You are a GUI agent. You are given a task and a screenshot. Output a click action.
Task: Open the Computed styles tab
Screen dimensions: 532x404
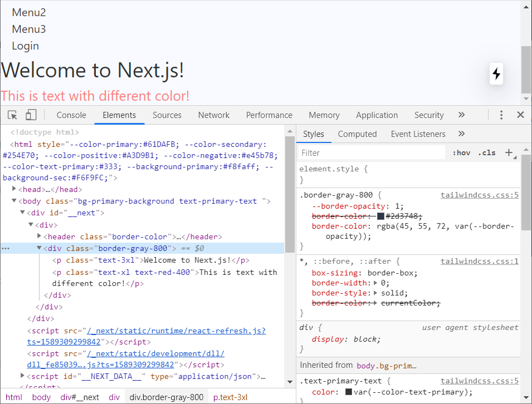[357, 134]
